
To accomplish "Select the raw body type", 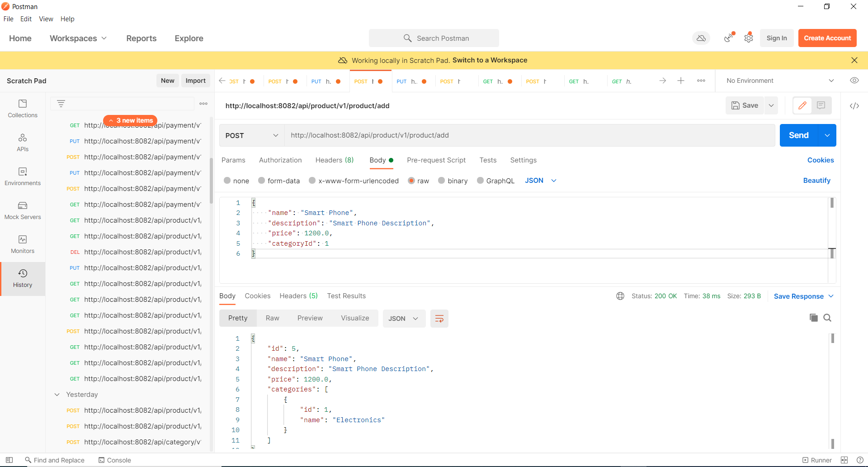I will (419, 181).
